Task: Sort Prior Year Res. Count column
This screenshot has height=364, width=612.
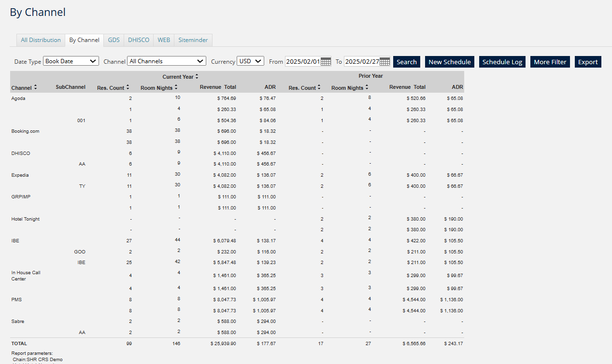Action: click(319, 88)
